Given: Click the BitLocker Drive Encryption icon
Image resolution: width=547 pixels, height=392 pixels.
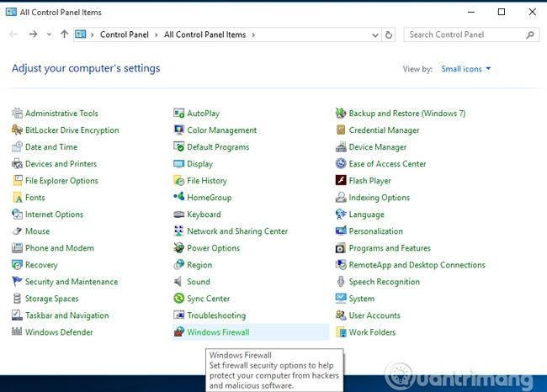Looking at the screenshot, I should [17, 130].
